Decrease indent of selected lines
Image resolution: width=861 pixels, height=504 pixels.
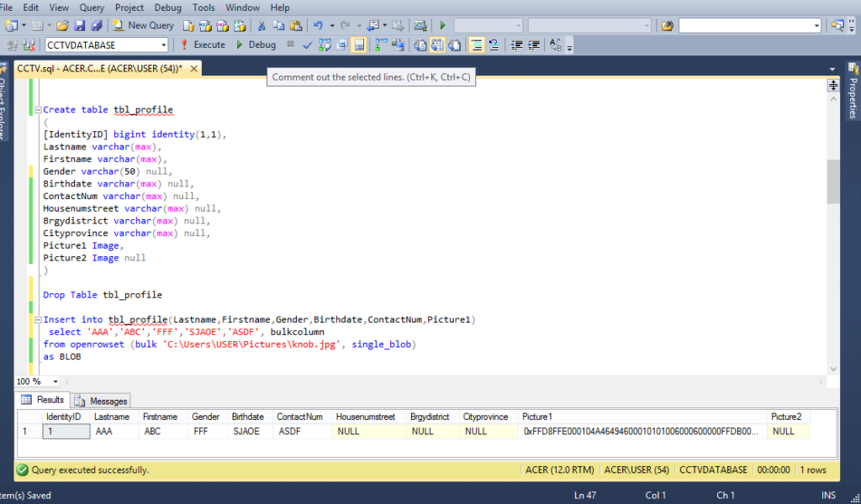click(x=516, y=45)
